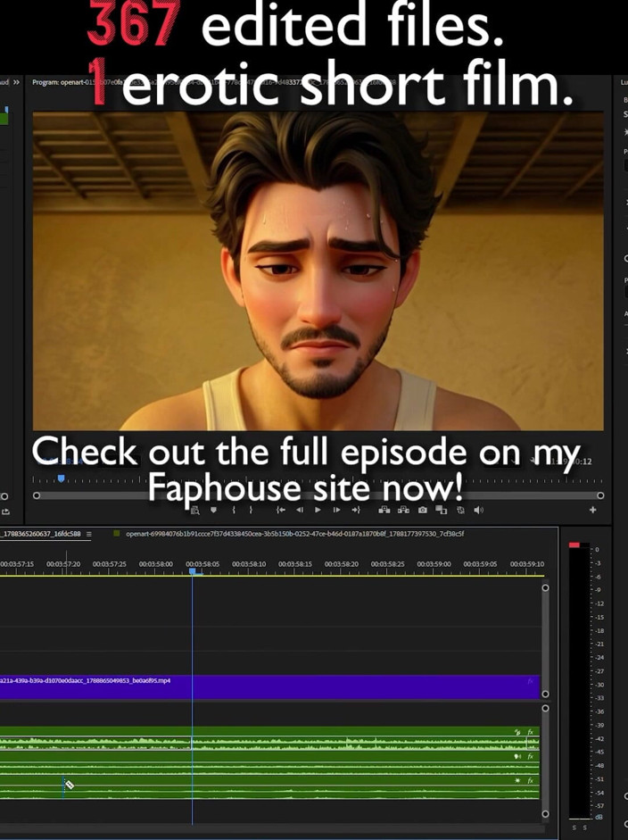This screenshot has width=628, height=840.
Task: Click the right solo S button under audio meters
Action: tap(584, 828)
